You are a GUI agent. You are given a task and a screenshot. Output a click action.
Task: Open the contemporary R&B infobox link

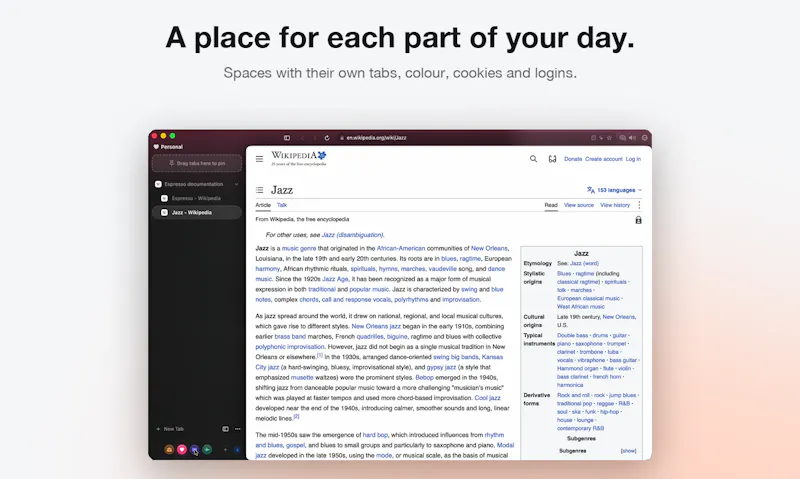(x=580, y=428)
